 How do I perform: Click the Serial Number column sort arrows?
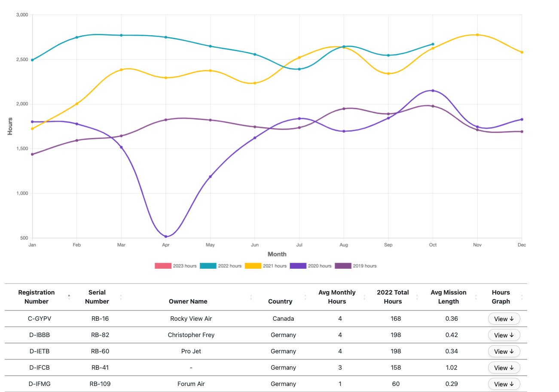[121, 297]
